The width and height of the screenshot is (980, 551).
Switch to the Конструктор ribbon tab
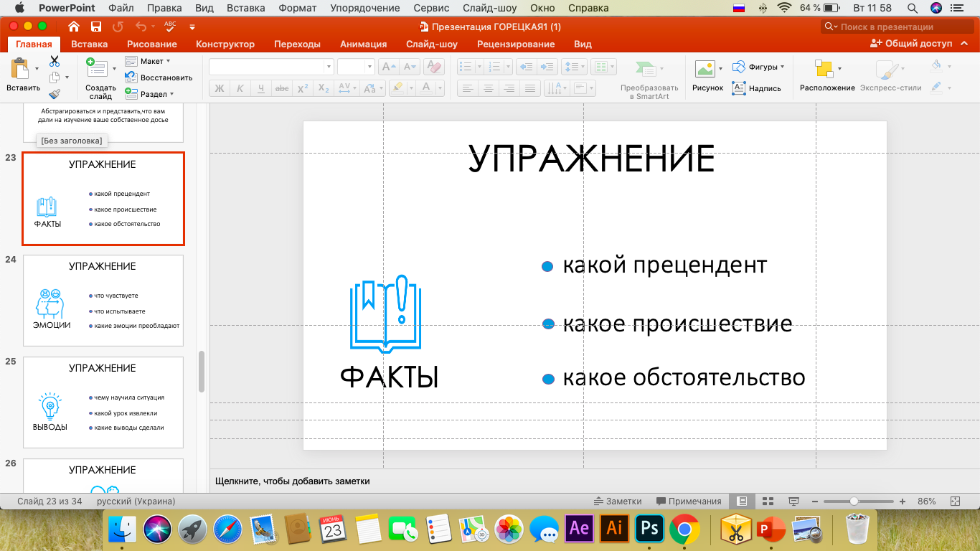tap(225, 44)
